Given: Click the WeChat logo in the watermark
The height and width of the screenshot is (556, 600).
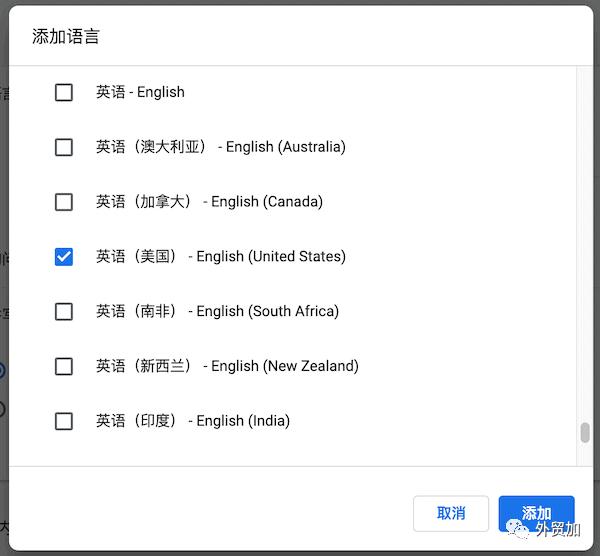Looking at the screenshot, I should tap(518, 527).
